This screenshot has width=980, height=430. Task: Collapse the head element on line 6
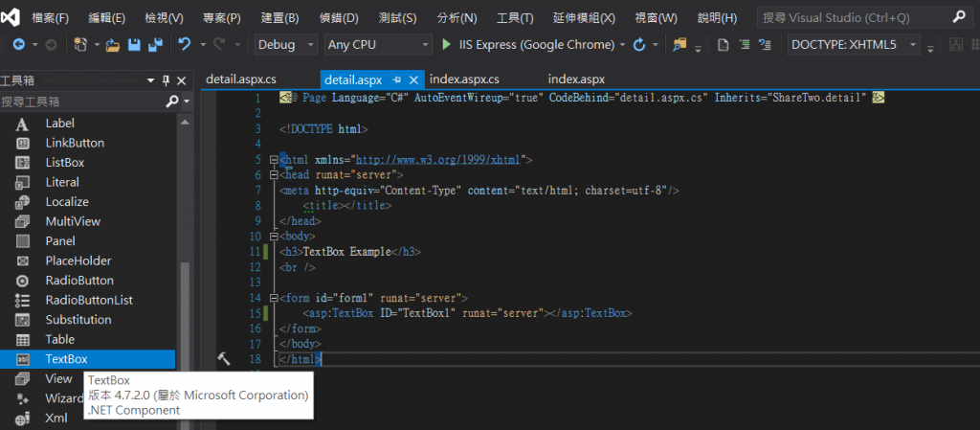tap(273, 175)
